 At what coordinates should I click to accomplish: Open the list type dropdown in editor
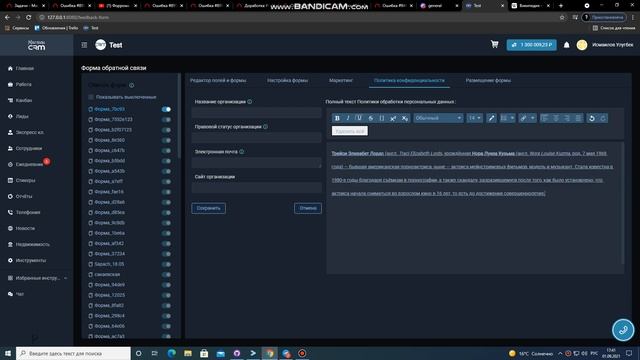click(507, 118)
